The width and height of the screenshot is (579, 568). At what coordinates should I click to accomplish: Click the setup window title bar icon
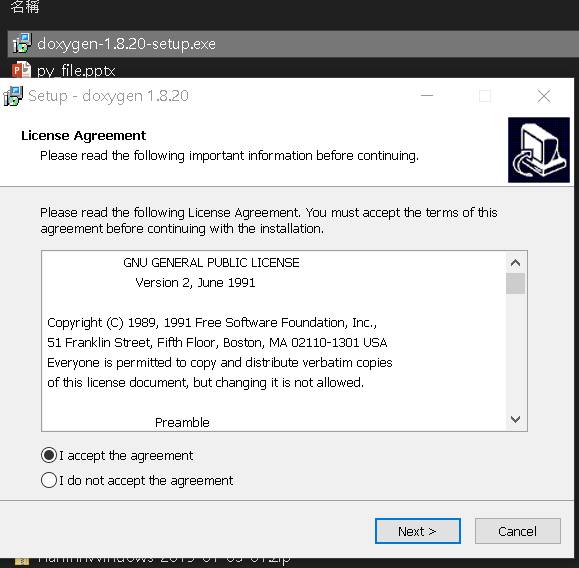click(x=13, y=96)
